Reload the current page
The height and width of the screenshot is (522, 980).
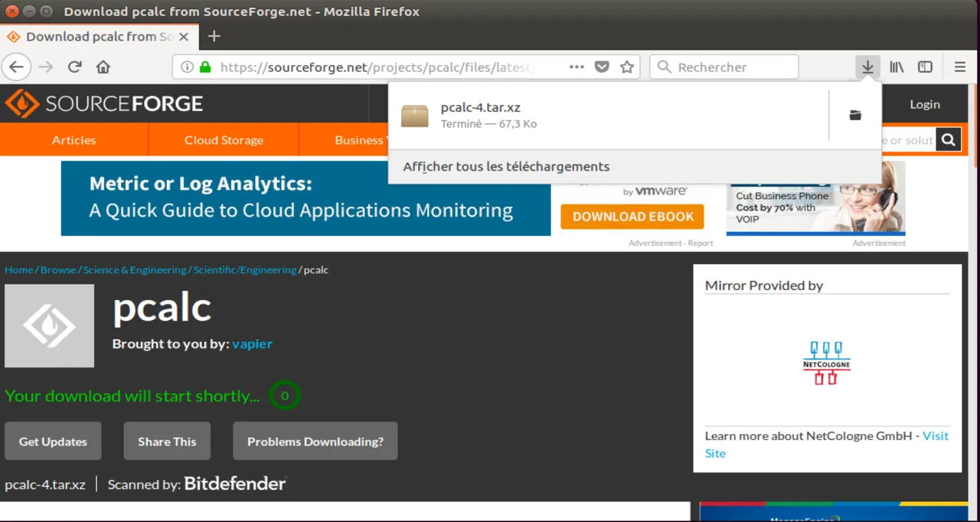(x=74, y=67)
